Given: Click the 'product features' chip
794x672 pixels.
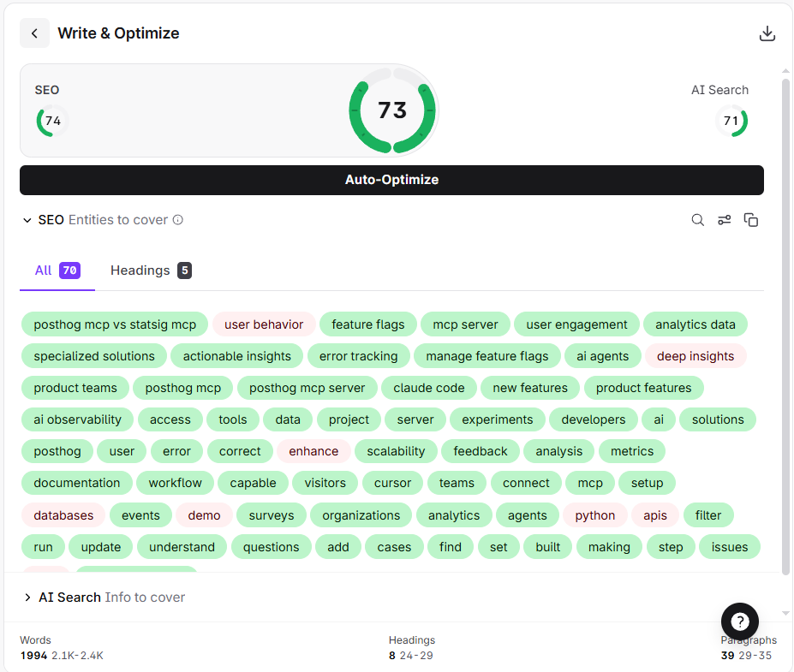Looking at the screenshot, I should pos(643,388).
